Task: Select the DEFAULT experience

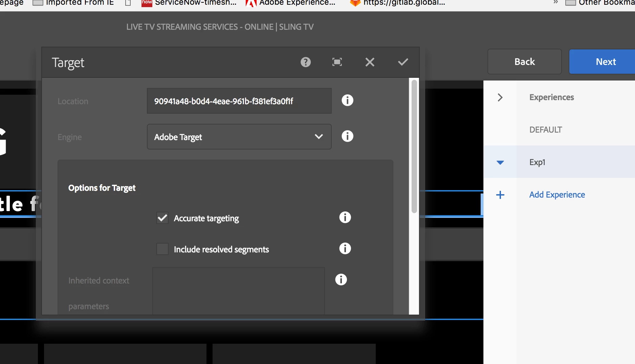Action: (546, 130)
